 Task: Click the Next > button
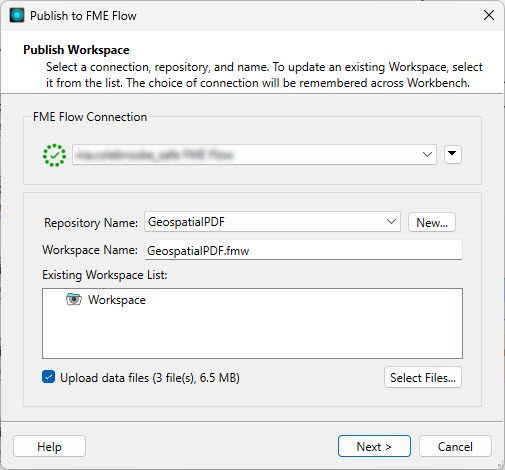click(374, 446)
